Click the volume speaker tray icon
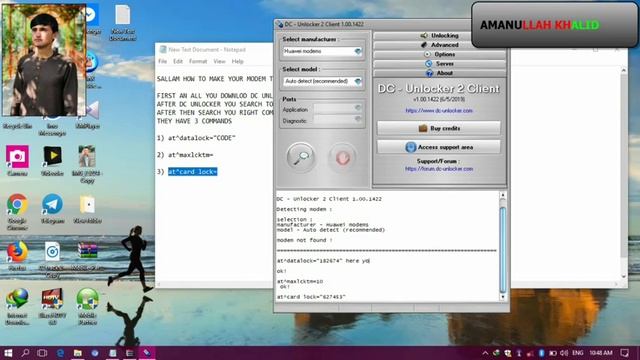This screenshot has height=360, width=640. pyautogui.click(x=564, y=353)
